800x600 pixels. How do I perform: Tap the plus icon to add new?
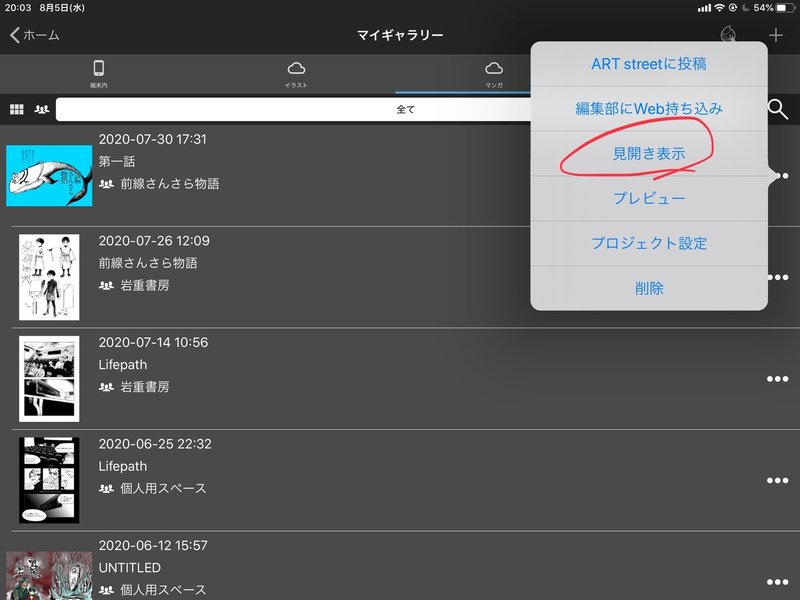click(776, 35)
